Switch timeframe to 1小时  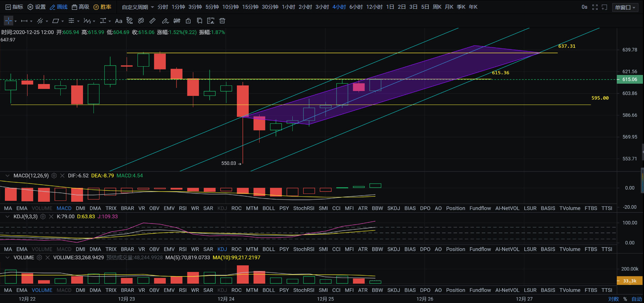[x=289, y=7]
